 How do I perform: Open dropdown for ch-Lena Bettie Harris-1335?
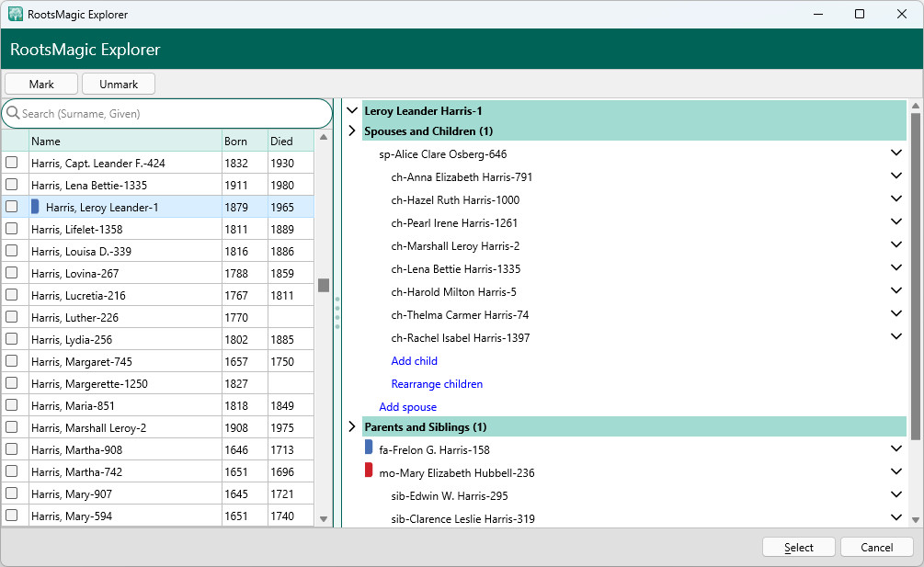pyautogui.click(x=896, y=268)
